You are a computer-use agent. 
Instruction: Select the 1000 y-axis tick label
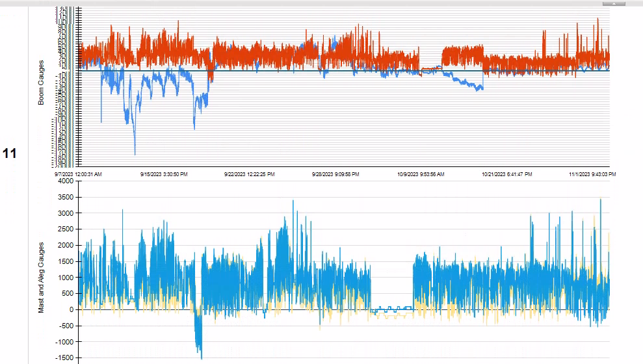click(67, 278)
